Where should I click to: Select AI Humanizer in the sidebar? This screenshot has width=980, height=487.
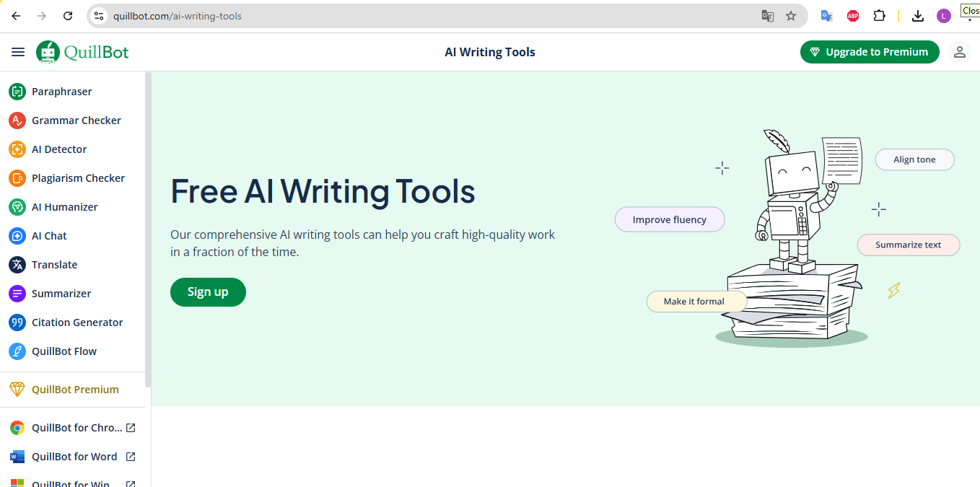click(65, 207)
